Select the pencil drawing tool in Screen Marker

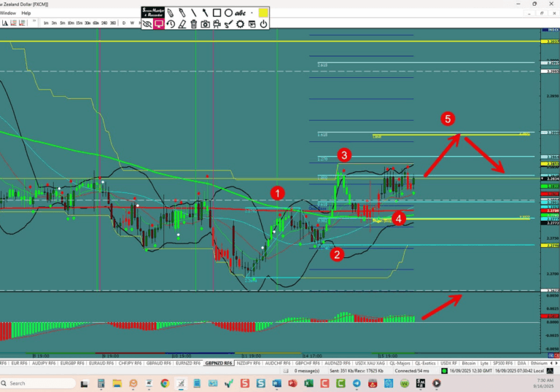pyautogui.click(x=171, y=13)
